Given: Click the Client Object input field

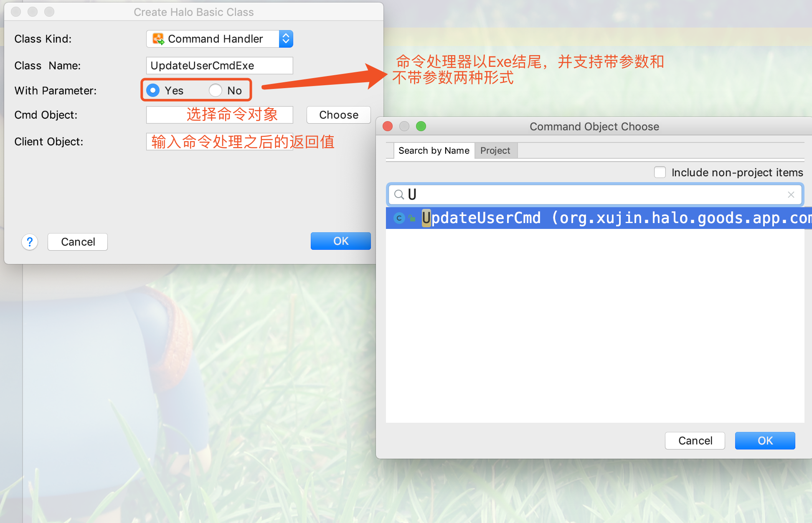Looking at the screenshot, I should (220, 142).
